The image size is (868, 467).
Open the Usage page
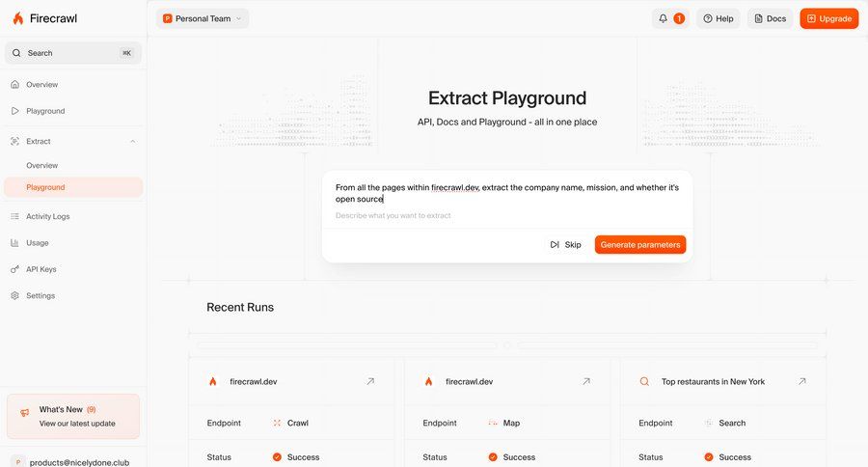click(37, 243)
